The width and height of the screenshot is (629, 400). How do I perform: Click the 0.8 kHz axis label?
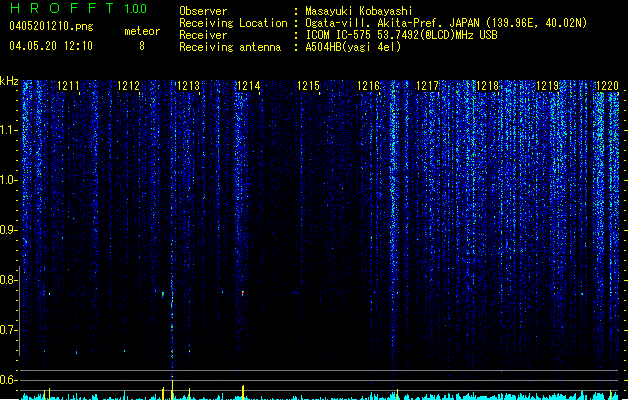point(8,280)
